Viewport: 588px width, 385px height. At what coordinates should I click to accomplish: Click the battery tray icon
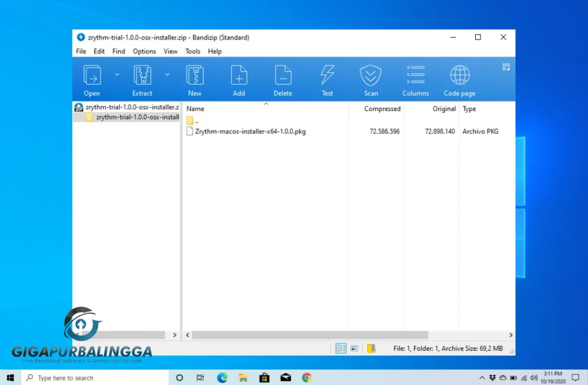513,378
